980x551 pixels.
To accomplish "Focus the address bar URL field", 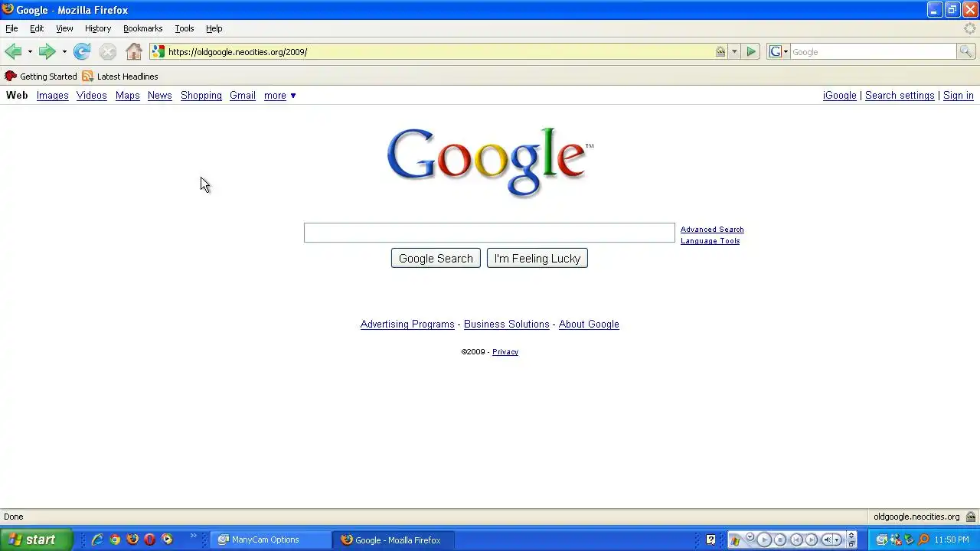I will pos(440,51).
